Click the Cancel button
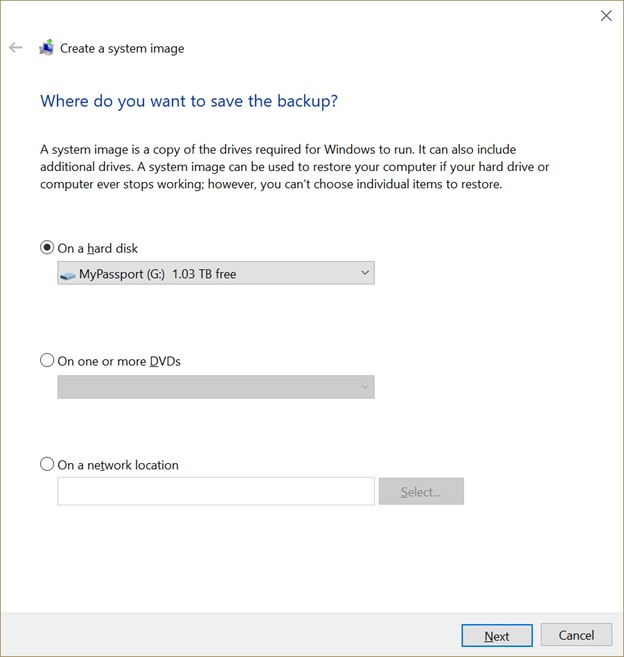Screen dimensions: 624x657 pos(576,635)
